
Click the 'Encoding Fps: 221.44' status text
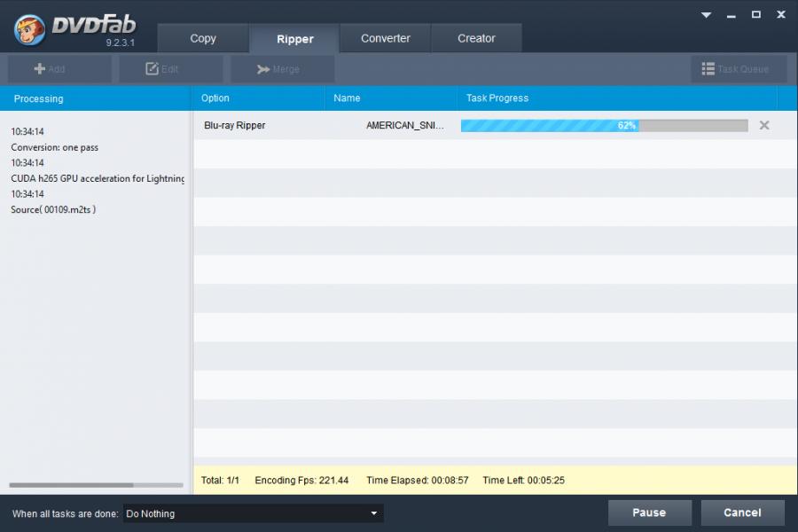[301, 480]
